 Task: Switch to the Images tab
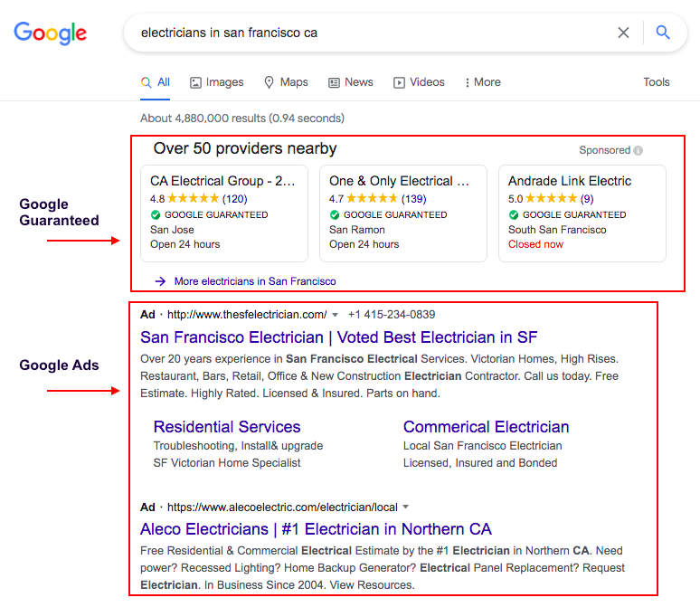point(216,82)
